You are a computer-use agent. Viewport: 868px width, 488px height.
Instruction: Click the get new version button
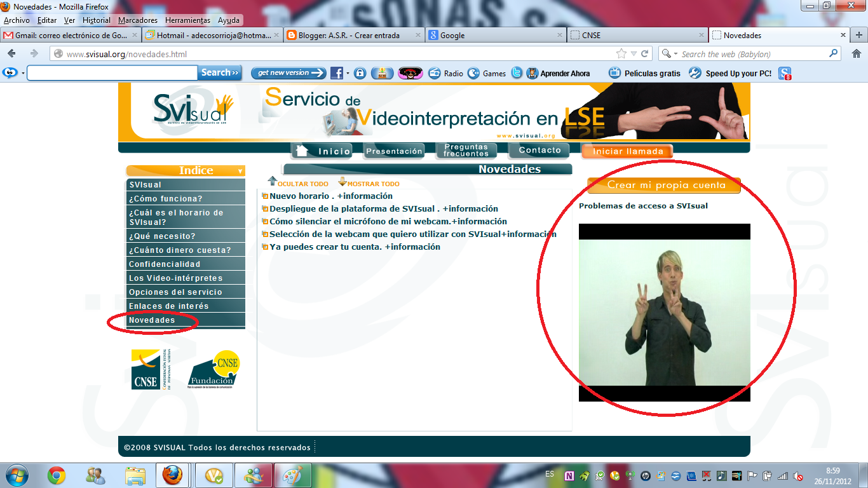pos(288,73)
